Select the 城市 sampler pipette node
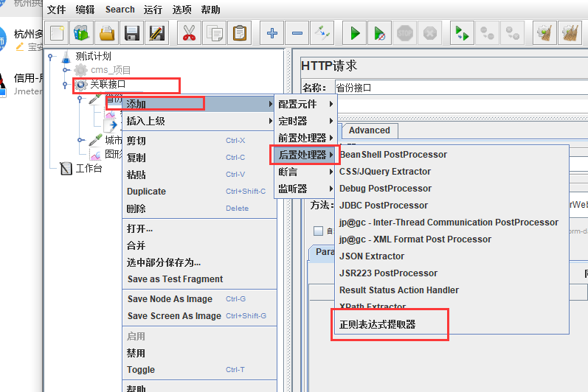Viewport: 588px width, 392px height. (x=106, y=140)
